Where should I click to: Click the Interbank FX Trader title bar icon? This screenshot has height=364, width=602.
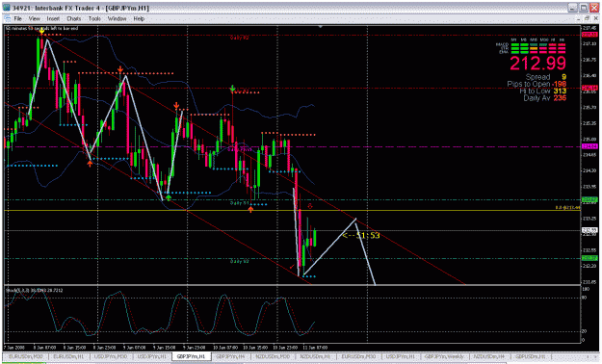pyautogui.click(x=7, y=8)
